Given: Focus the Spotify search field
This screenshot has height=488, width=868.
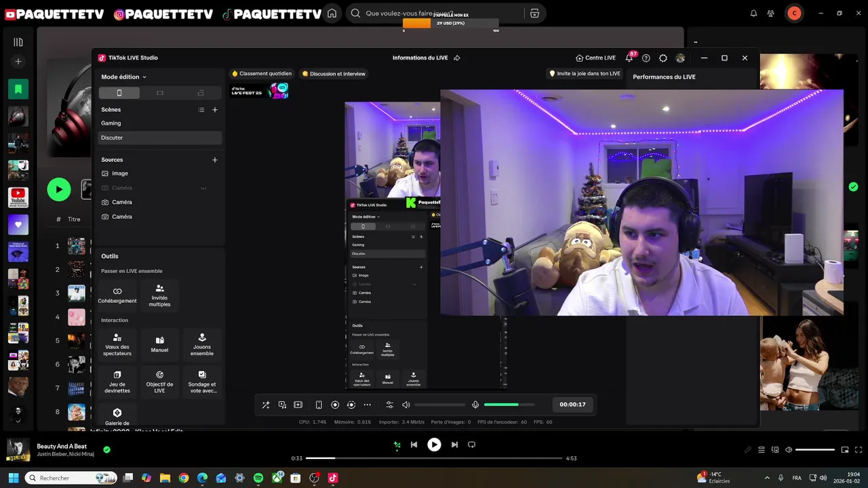Looking at the screenshot, I should click(434, 14).
